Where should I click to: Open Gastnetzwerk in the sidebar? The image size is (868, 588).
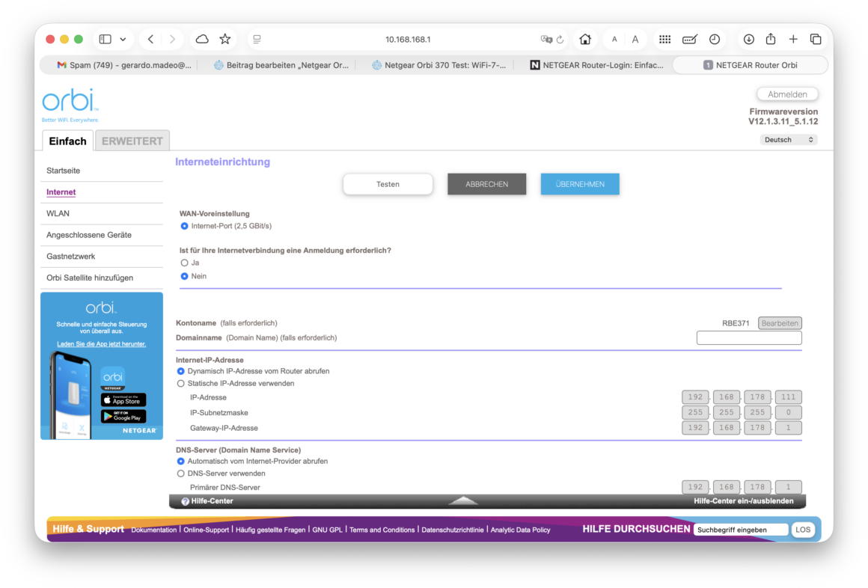tap(70, 257)
